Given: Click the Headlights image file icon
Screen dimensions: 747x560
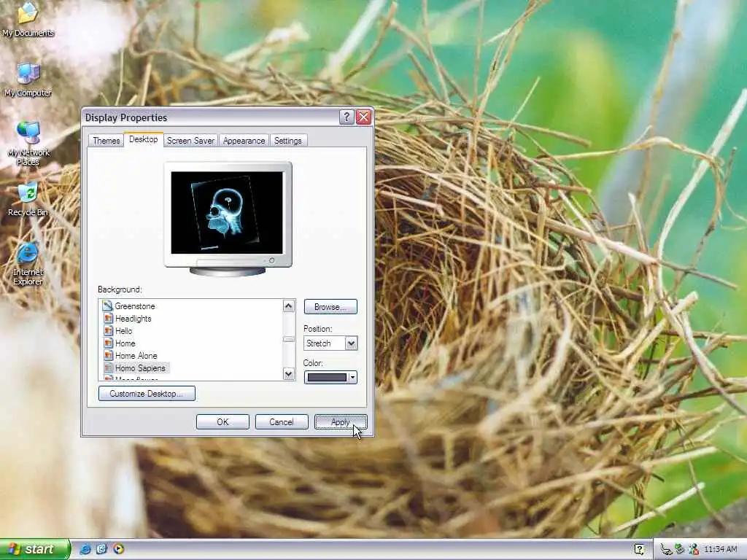Looking at the screenshot, I should 108,318.
